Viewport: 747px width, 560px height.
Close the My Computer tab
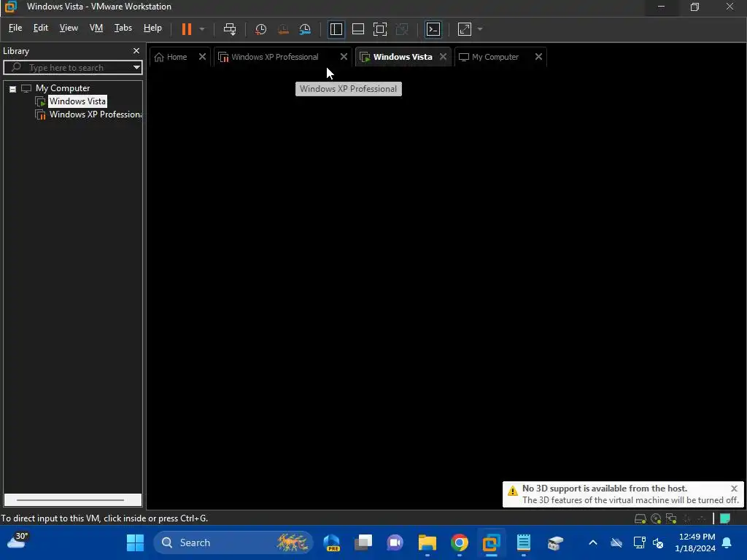click(538, 57)
